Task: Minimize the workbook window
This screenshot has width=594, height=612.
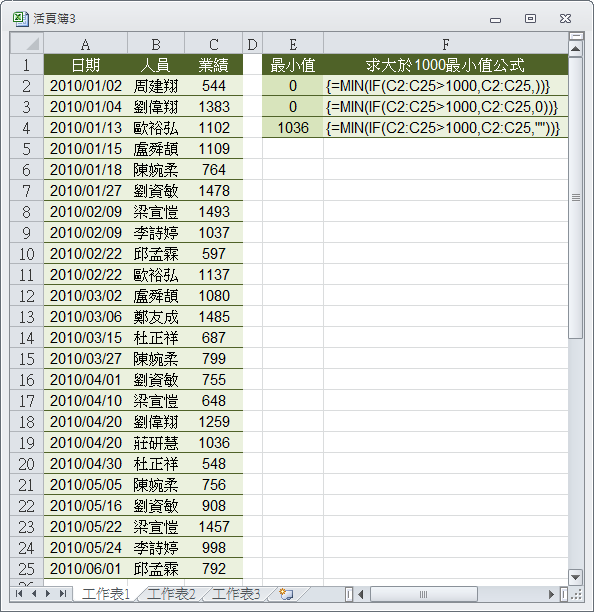Action: (495, 20)
